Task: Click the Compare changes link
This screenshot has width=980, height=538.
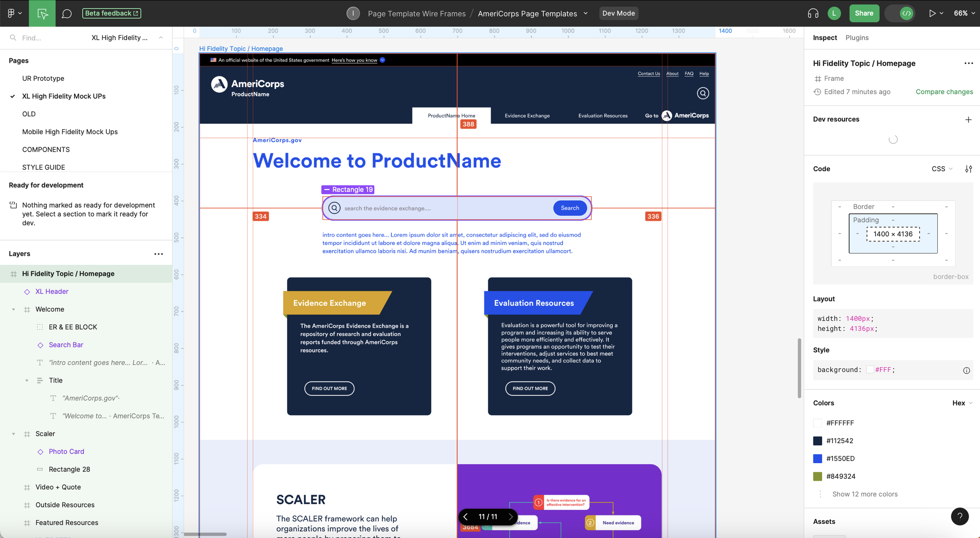Action: [x=944, y=92]
